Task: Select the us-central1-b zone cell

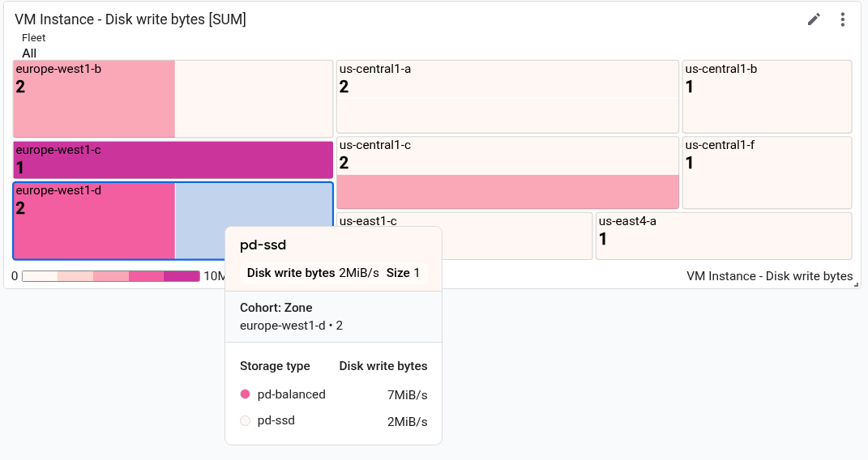Action: point(767,96)
